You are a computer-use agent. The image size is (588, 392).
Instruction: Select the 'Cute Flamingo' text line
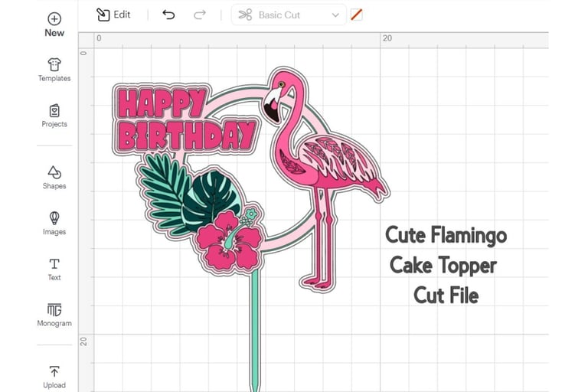(x=446, y=236)
